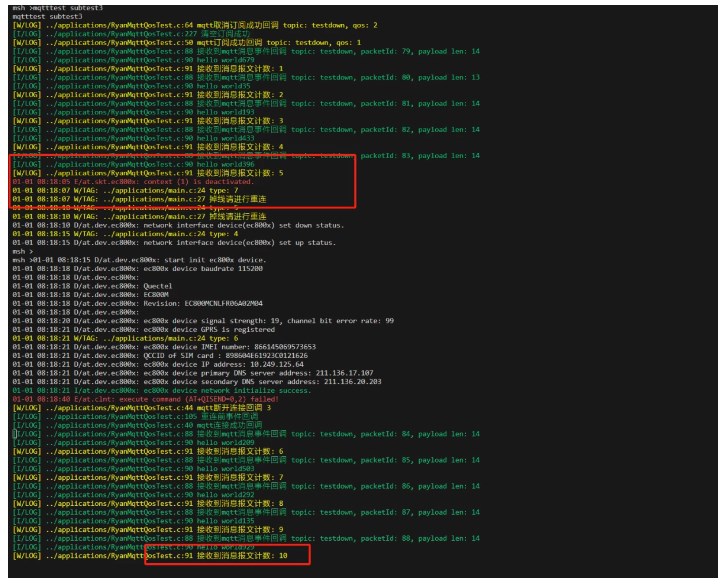Click the log line with packetId: 84
This screenshot has width=725, height=588.
[246, 435]
